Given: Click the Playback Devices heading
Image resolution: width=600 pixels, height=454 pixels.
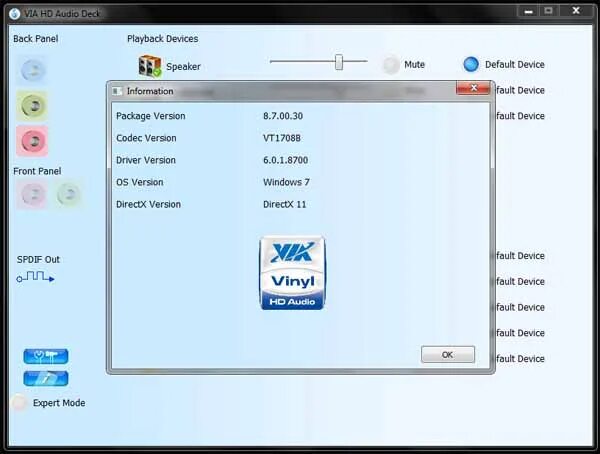Looking at the screenshot, I should (x=163, y=39).
